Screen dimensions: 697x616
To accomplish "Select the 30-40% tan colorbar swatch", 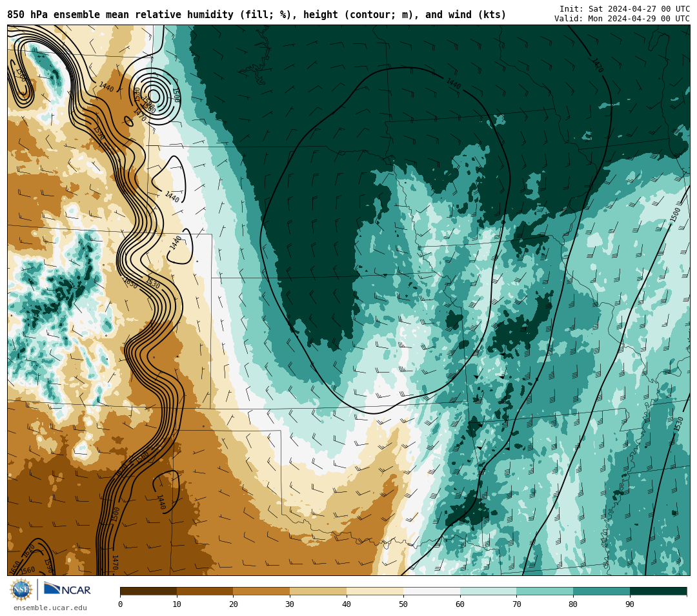I will (x=318, y=591).
